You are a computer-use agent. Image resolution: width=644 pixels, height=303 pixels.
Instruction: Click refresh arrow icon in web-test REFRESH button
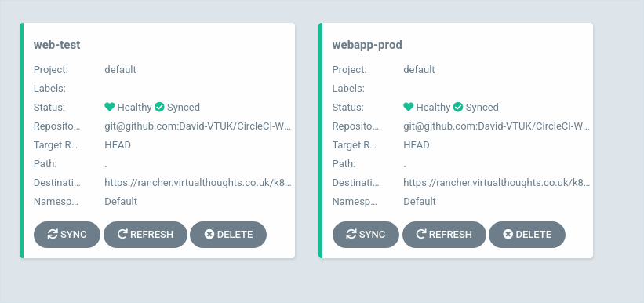click(122, 235)
